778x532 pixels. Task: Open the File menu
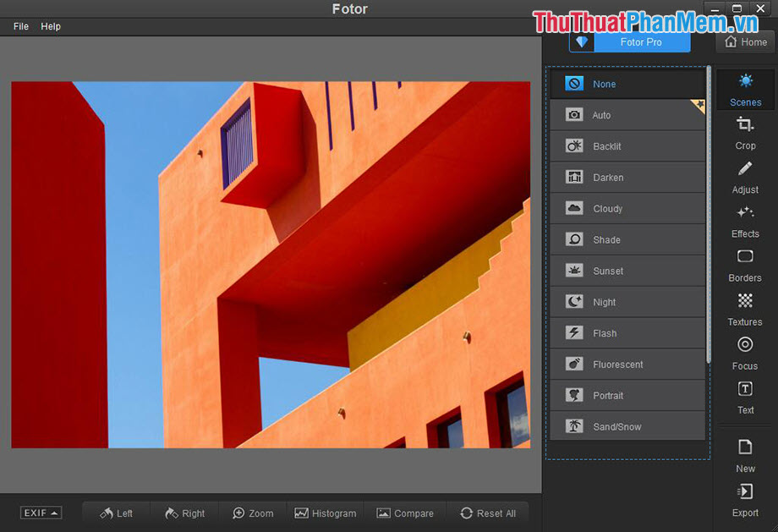point(19,26)
